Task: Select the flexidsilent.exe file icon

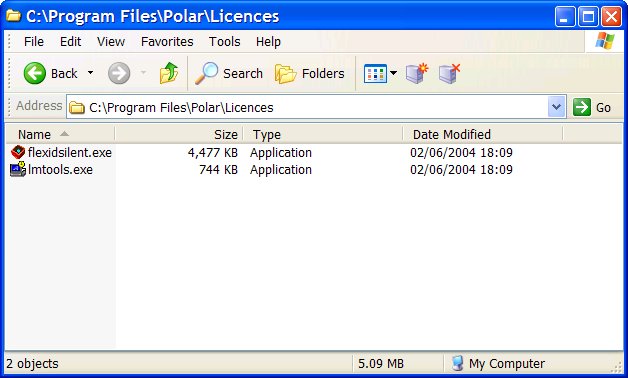Action: [x=18, y=152]
